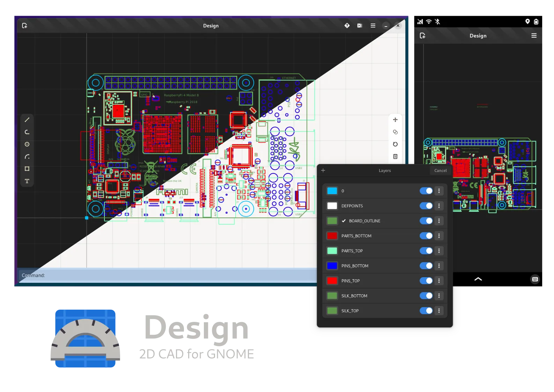The image size is (554, 392).
Task: Change the PINS_BOTTOM blue color swatch
Action: pyautogui.click(x=332, y=266)
